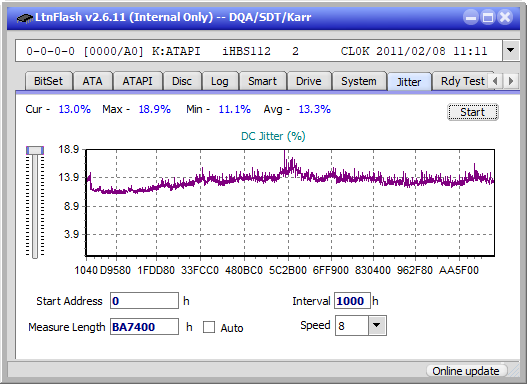
Task: Open the ATAPI tab
Action: tap(137, 81)
